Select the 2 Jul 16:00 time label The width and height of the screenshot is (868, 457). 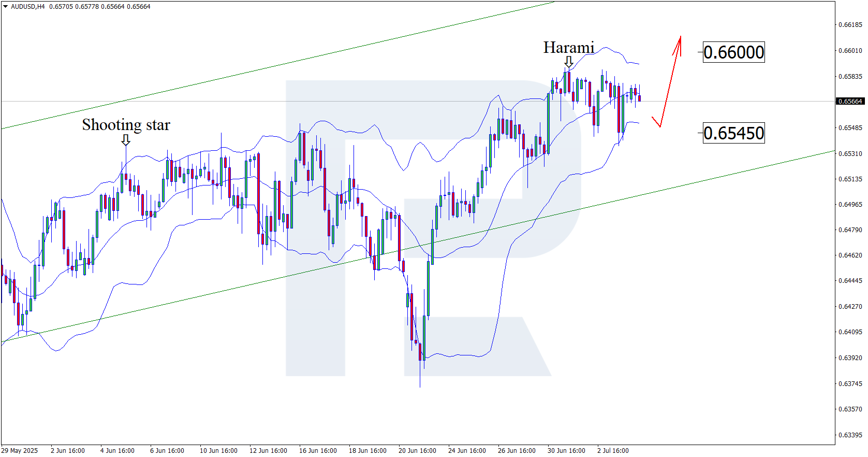coord(613,450)
